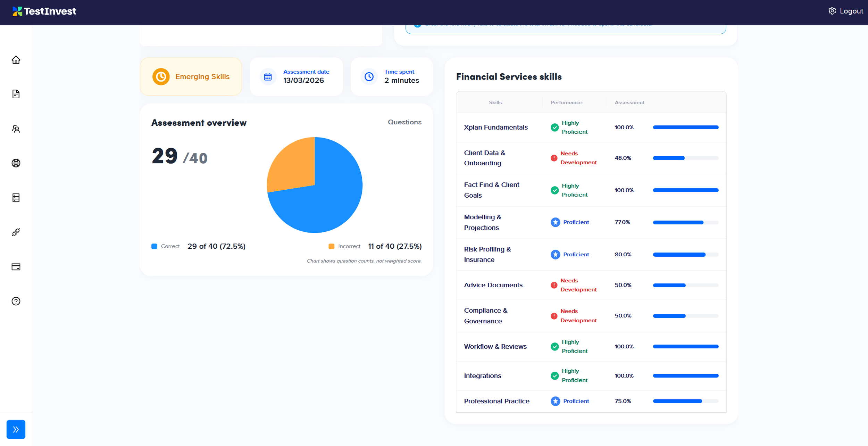The image size is (868, 446).
Task: Click green check icon for Workflow & Reviews
Action: coord(555,347)
